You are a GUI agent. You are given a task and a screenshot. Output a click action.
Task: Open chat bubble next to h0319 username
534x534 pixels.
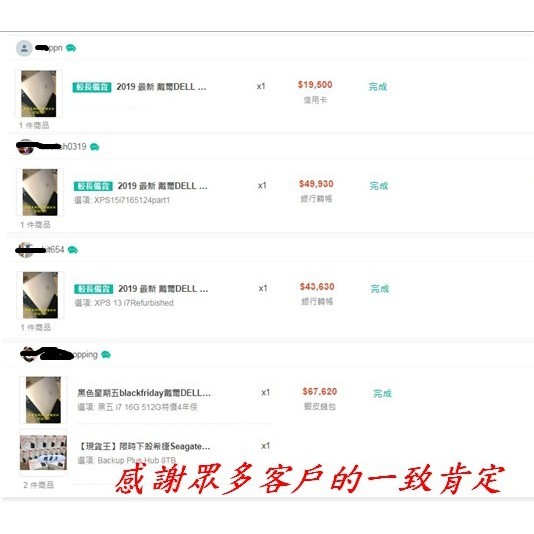click(94, 147)
